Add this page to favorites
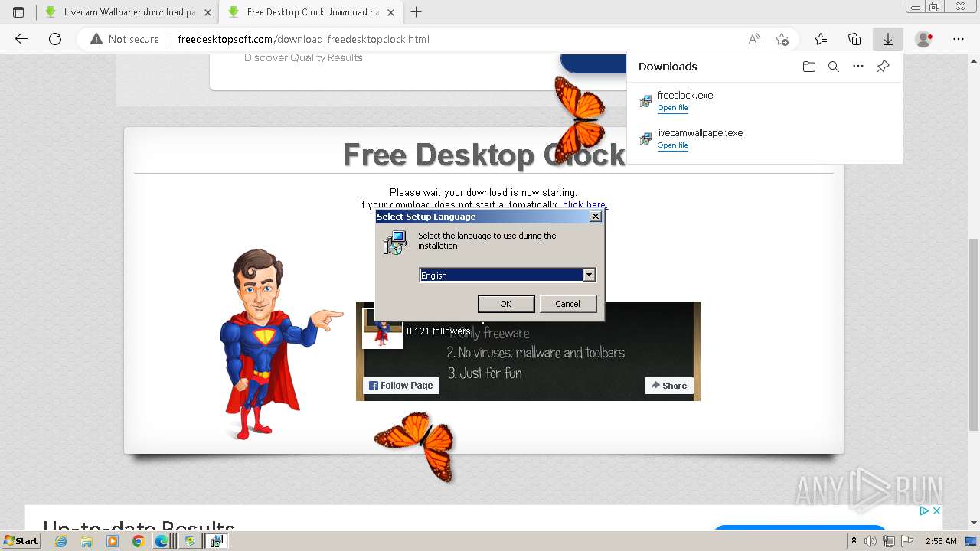 (782, 39)
